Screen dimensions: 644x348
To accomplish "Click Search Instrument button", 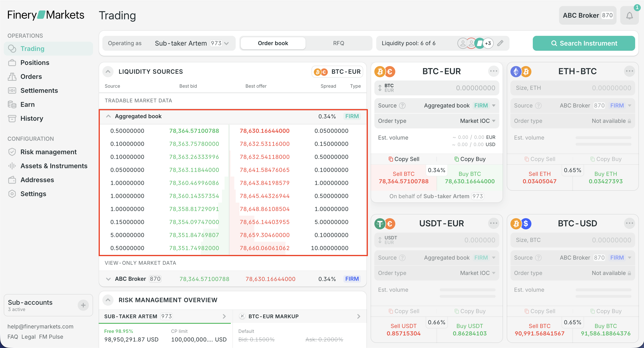I will coord(584,43).
